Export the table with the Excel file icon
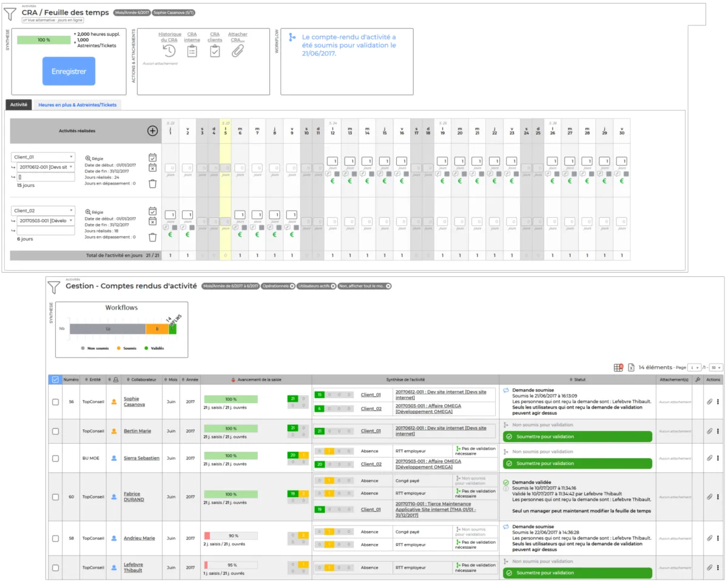Image resolution: width=728 pixels, height=584 pixels. 631,367
